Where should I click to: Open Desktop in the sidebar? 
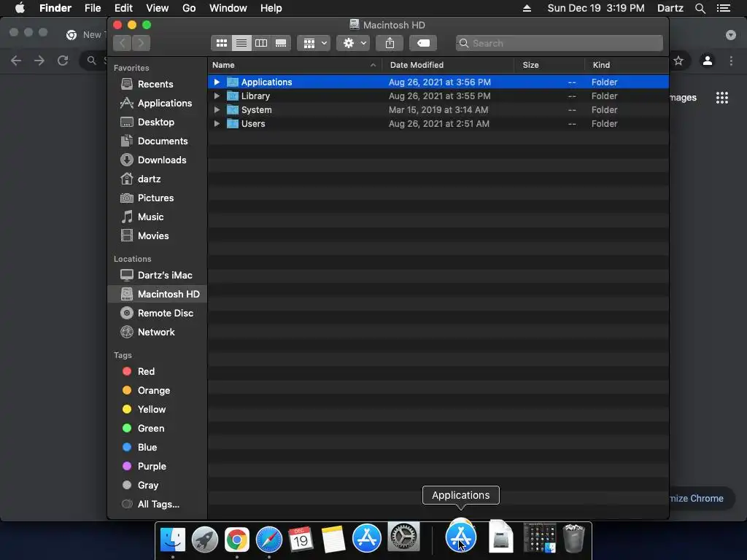pos(158,122)
